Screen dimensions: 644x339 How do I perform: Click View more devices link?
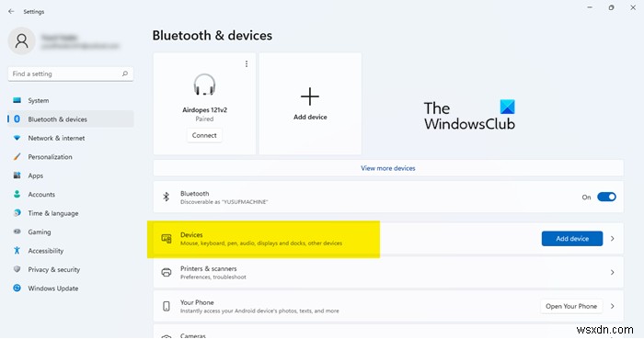[x=388, y=168]
